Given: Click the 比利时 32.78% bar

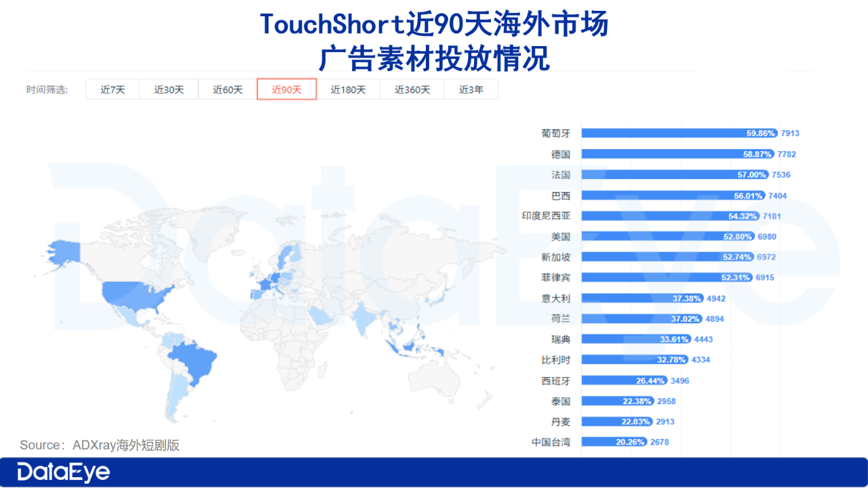Looking at the screenshot, I should pos(635,360).
